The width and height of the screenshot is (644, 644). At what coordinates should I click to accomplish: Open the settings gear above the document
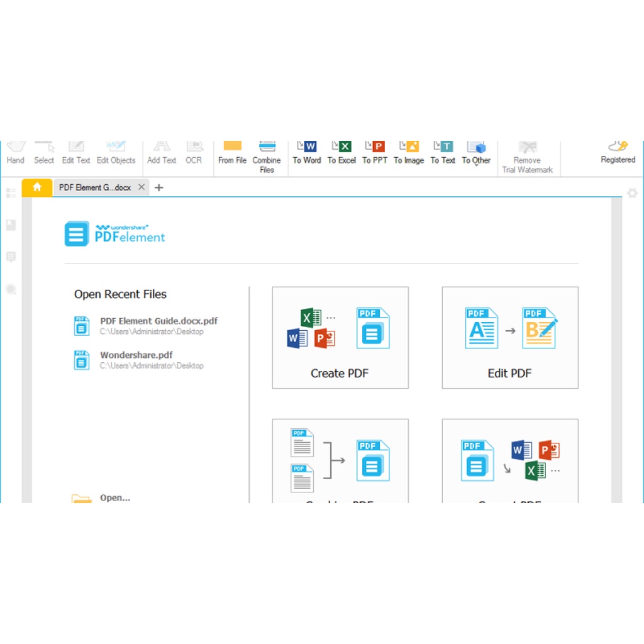click(632, 194)
